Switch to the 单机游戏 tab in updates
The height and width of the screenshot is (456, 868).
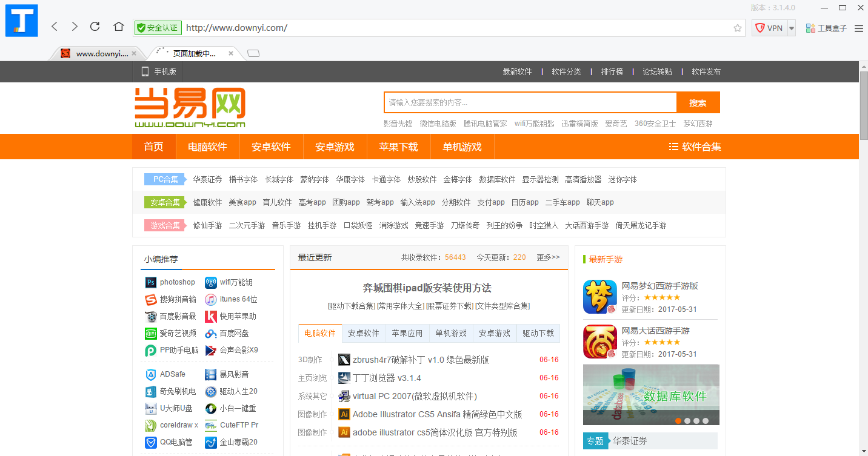(x=451, y=333)
